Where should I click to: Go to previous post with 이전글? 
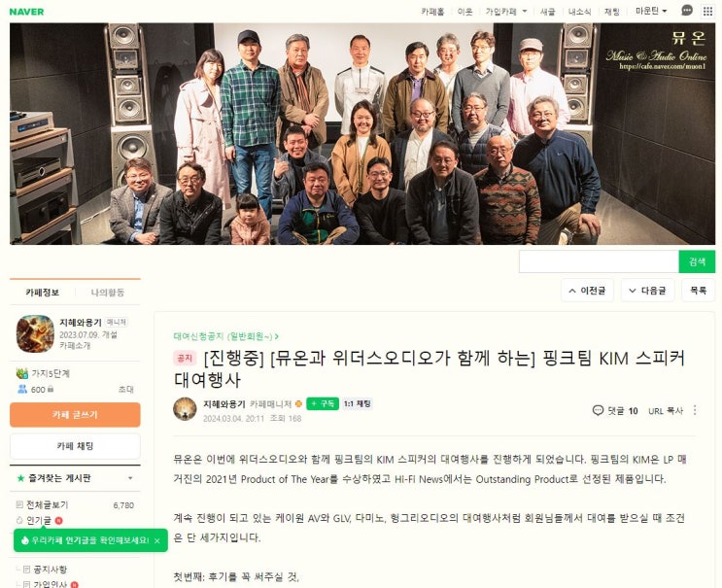tap(587, 291)
